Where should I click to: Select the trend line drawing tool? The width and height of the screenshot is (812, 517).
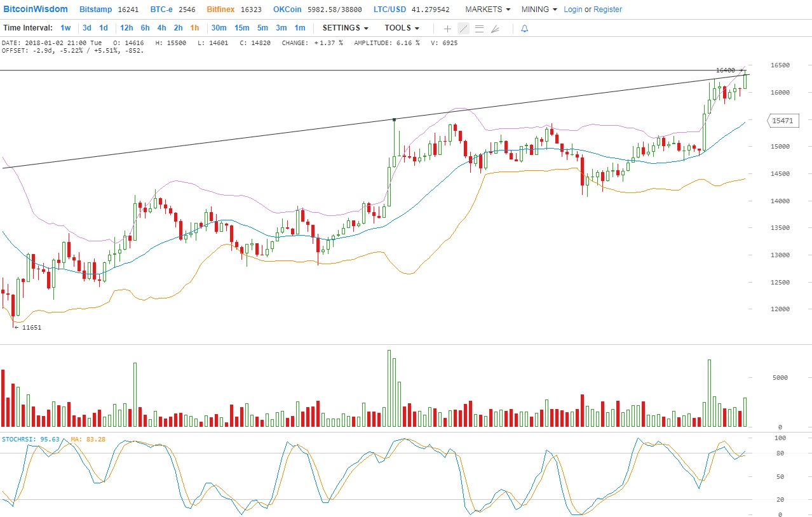463,29
